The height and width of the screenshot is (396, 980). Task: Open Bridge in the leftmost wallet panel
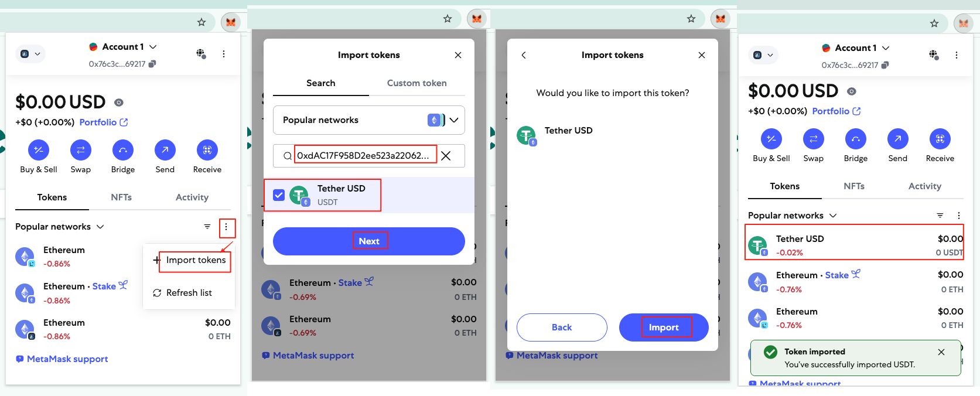pyautogui.click(x=123, y=151)
